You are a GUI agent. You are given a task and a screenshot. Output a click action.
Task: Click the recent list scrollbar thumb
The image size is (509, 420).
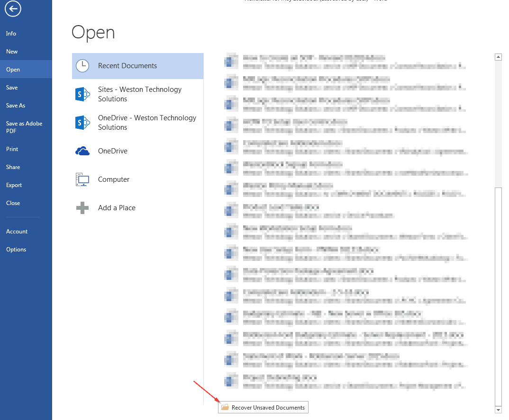(x=498, y=297)
